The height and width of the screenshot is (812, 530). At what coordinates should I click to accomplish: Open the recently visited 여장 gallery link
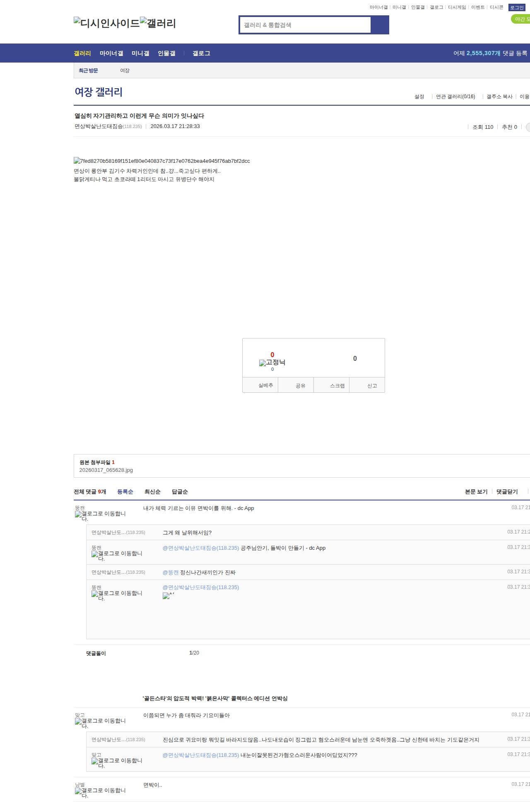pyautogui.click(x=125, y=71)
